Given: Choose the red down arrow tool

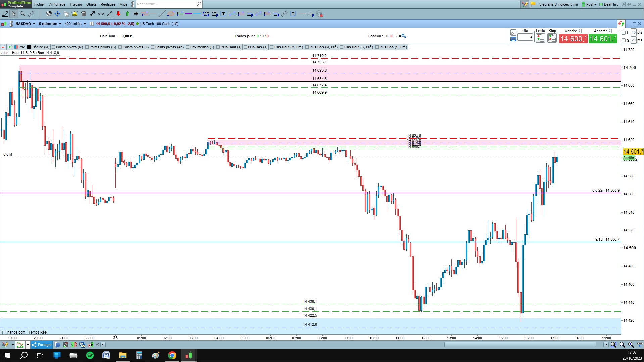Looking at the screenshot, I should tap(118, 14).
